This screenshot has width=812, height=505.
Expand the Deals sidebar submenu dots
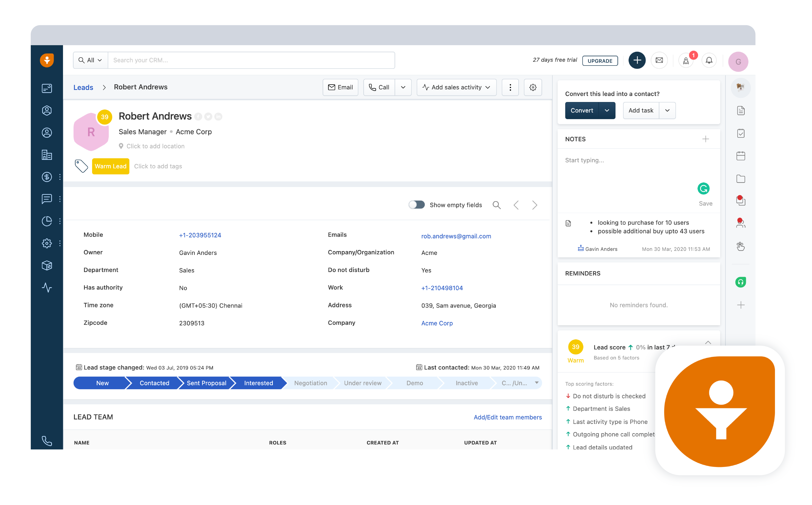60,177
